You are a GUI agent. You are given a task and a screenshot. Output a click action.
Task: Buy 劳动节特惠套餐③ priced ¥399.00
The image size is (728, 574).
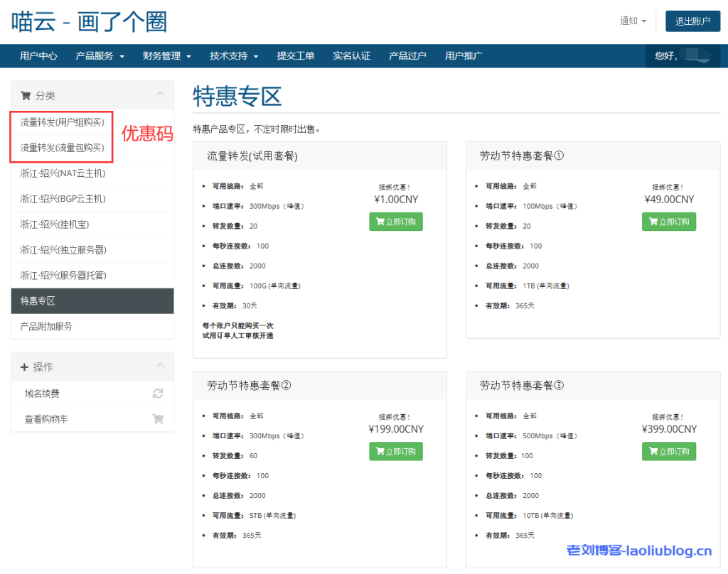[669, 451]
